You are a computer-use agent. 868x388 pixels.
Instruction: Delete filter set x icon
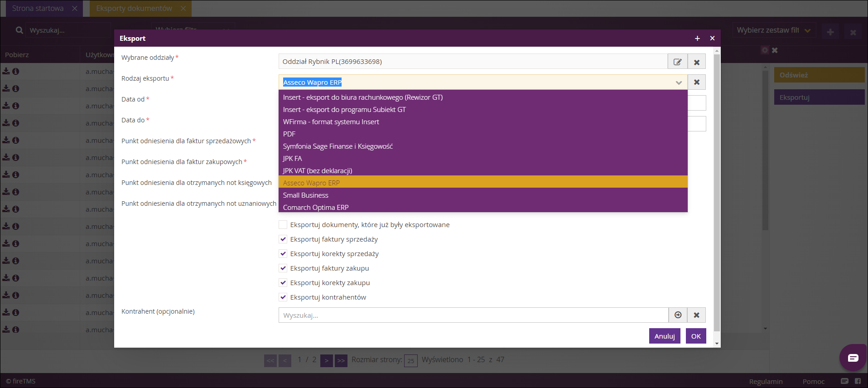coord(853,32)
